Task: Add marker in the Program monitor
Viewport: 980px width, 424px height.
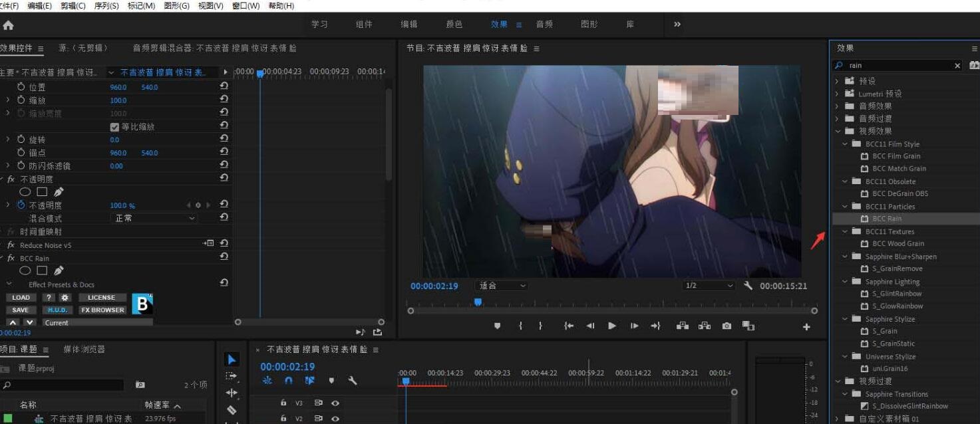Action: point(497,326)
